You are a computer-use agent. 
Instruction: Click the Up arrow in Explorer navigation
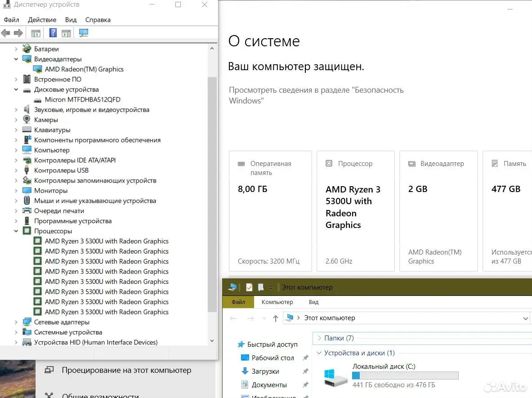pos(276,318)
